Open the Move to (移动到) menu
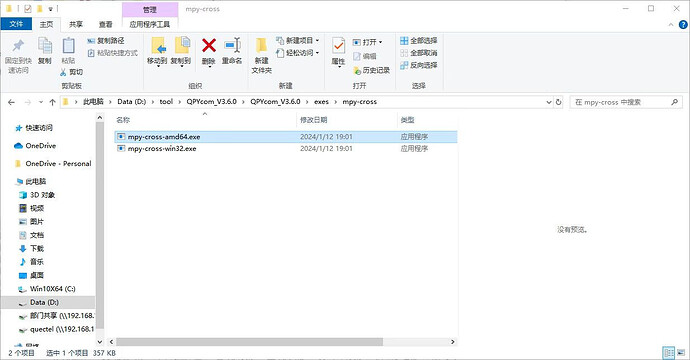This screenshot has height=360, width=690. click(157, 51)
